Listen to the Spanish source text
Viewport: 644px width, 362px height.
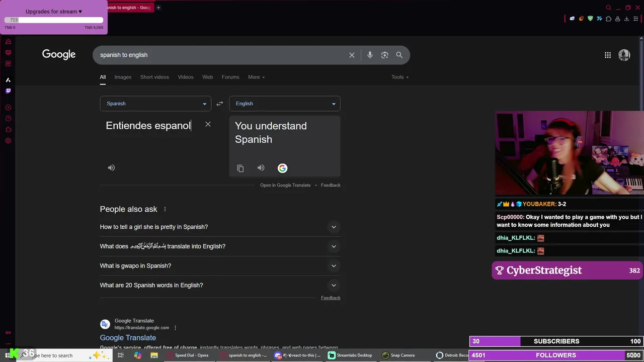click(111, 168)
